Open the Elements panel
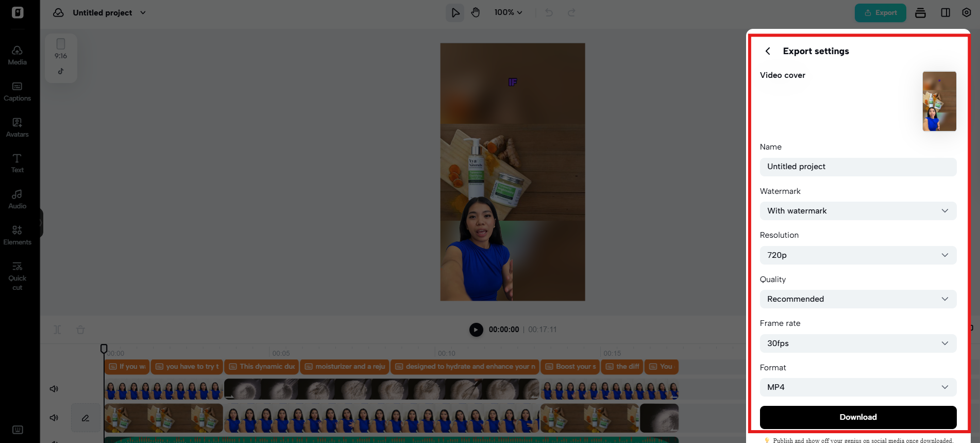This screenshot has width=980, height=443. (x=17, y=235)
